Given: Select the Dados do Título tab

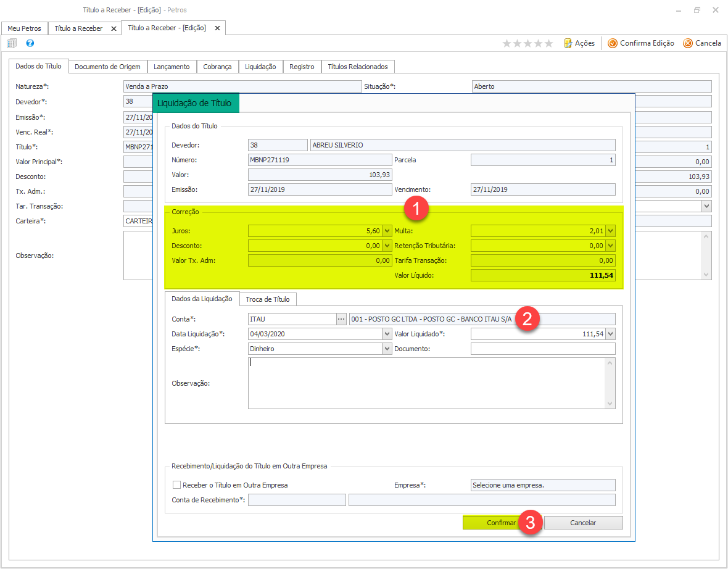Looking at the screenshot, I should coord(38,66).
